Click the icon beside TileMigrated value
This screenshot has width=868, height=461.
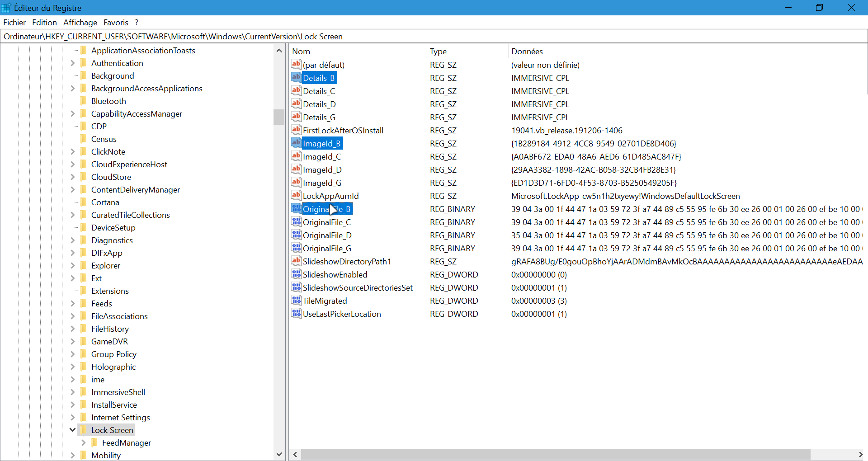296,301
